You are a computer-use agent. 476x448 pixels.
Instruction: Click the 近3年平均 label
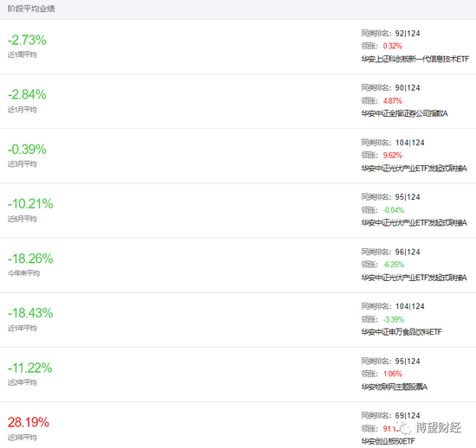(x=23, y=438)
